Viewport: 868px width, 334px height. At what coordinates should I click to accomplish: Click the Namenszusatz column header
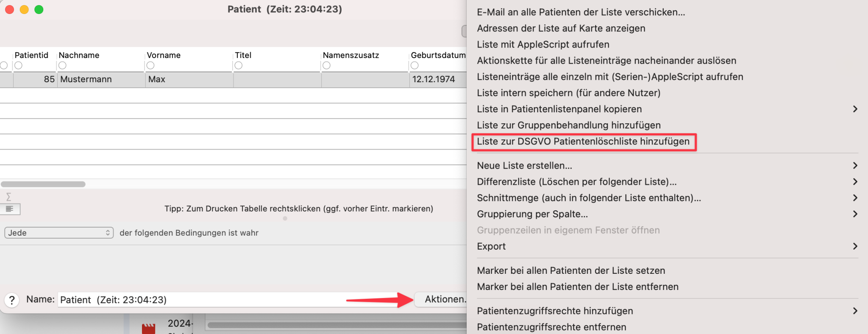[x=351, y=55]
